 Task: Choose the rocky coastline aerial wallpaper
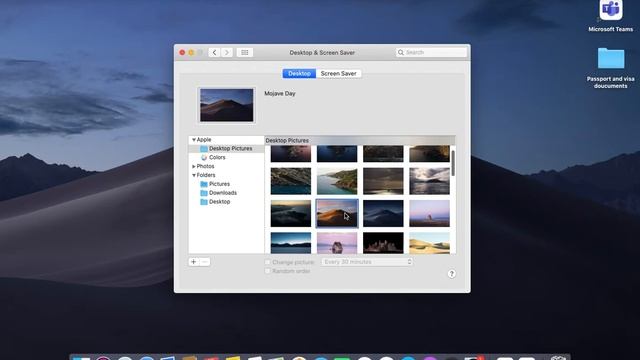point(291,181)
